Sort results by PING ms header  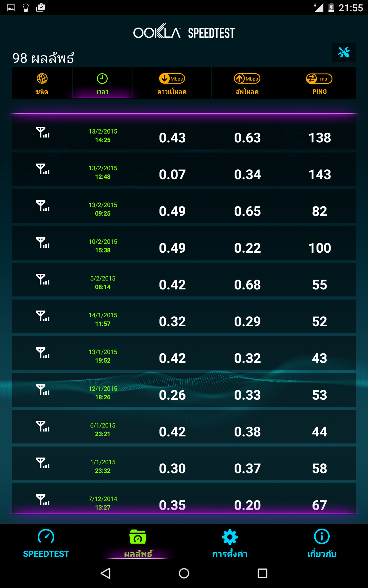click(319, 83)
